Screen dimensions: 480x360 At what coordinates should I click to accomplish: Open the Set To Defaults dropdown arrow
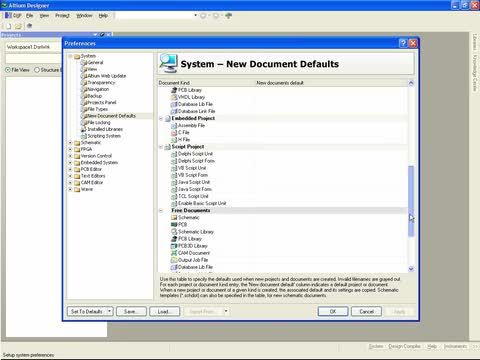[110, 311]
